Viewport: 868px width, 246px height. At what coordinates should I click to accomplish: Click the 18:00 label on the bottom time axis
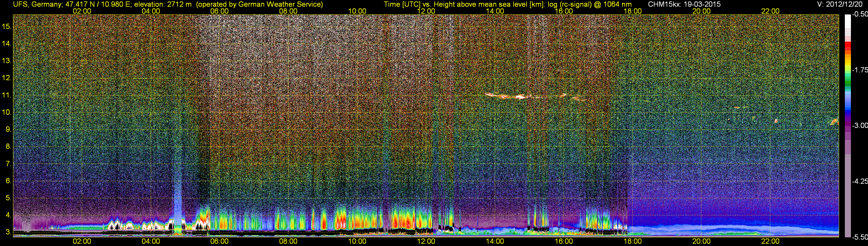632,241
